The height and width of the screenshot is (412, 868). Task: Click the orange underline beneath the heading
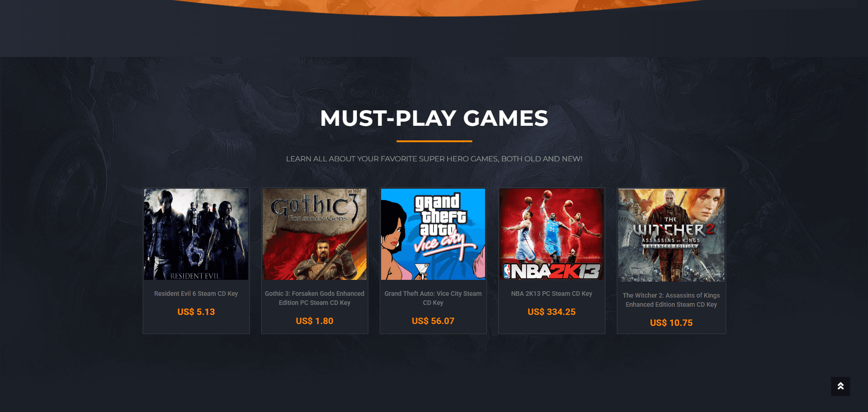click(x=434, y=141)
